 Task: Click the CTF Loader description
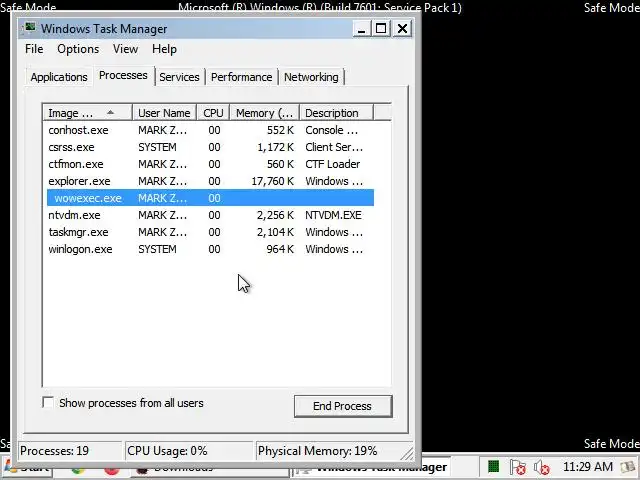[x=333, y=164]
